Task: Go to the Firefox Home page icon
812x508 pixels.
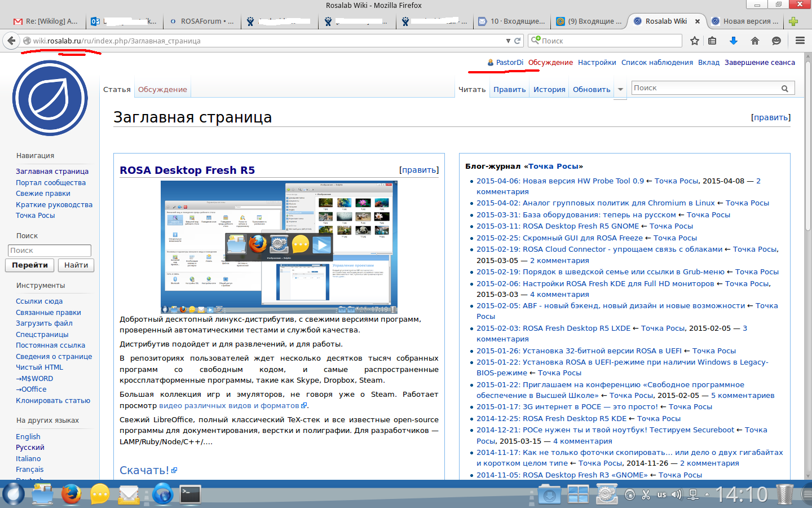Action: (x=755, y=41)
